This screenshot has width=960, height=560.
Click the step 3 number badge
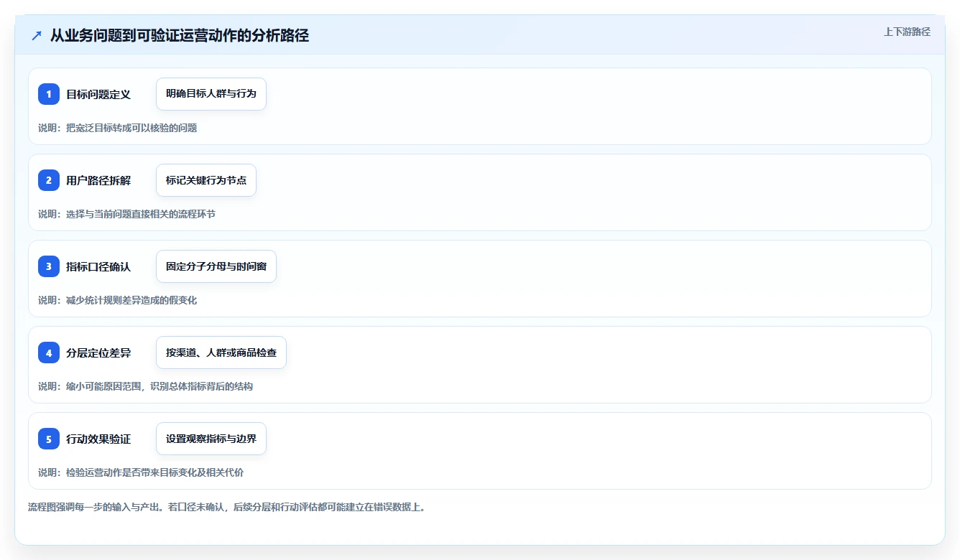[49, 266]
